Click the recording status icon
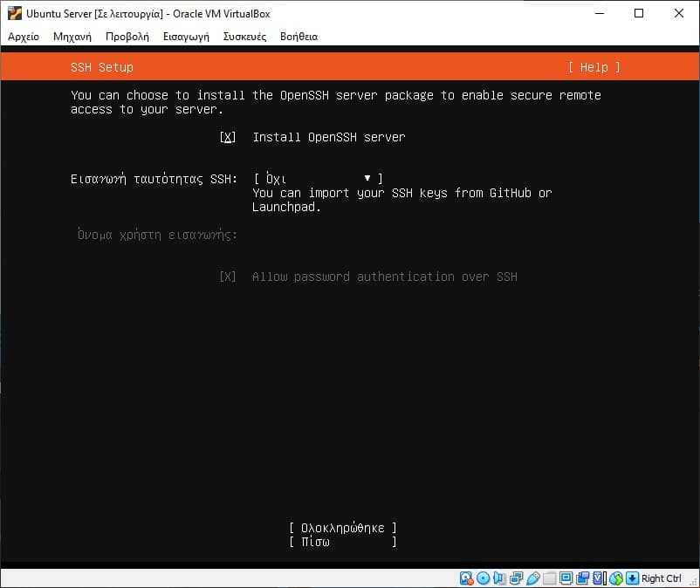The image size is (700, 588). pyautogui.click(x=582, y=578)
